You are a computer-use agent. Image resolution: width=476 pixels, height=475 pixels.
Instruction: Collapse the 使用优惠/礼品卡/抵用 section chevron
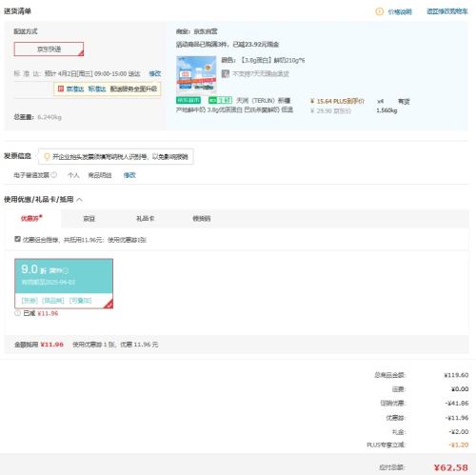pos(80,200)
